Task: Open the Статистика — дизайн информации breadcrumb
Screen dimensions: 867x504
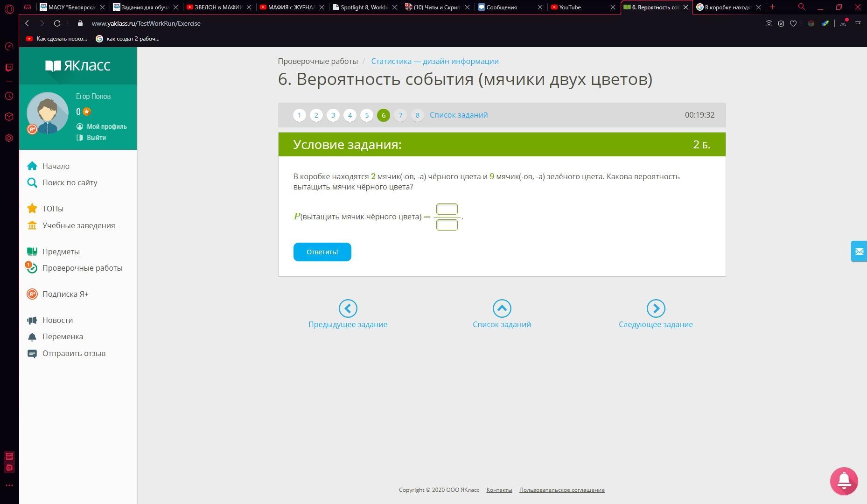Action: tap(435, 61)
